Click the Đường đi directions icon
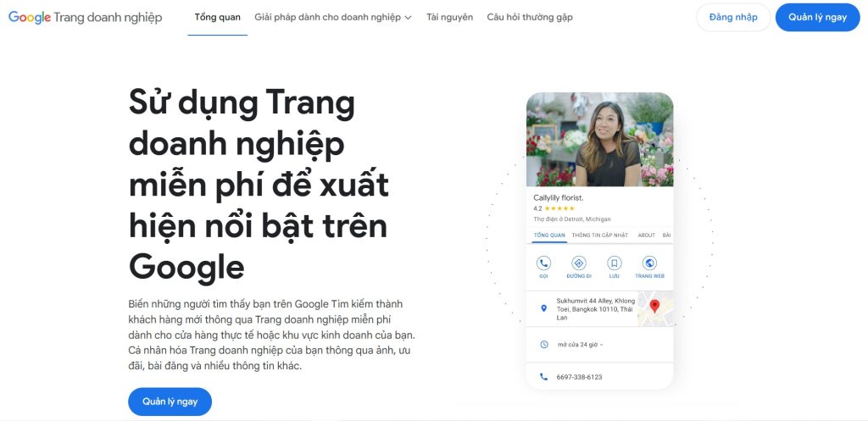The image size is (868, 421). [x=579, y=263]
